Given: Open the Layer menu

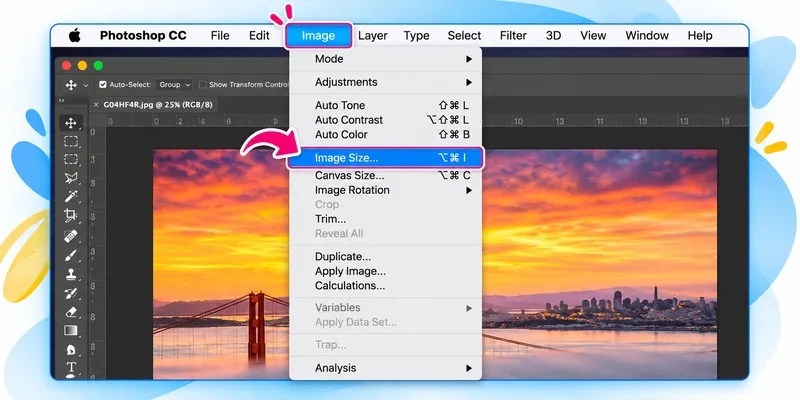Looking at the screenshot, I should pos(373,36).
